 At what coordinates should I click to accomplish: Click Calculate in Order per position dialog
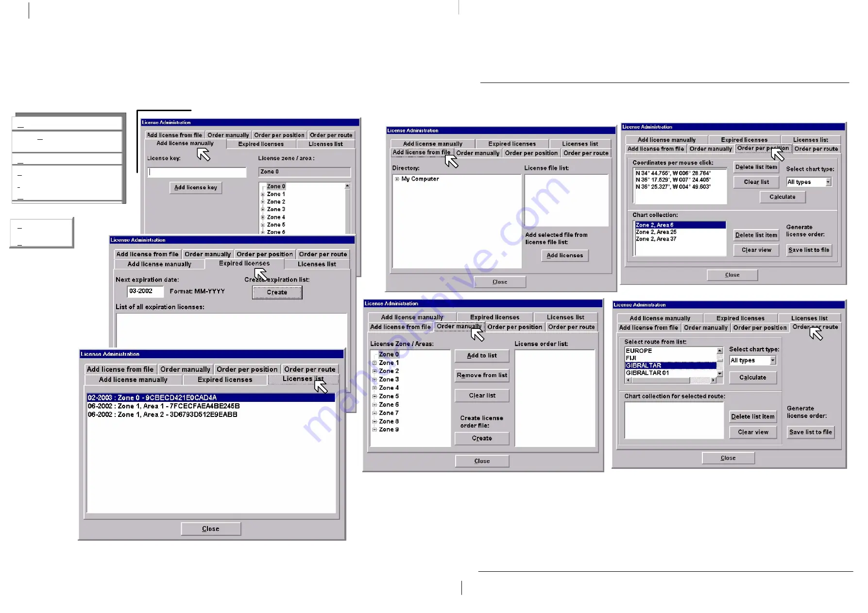tap(782, 197)
